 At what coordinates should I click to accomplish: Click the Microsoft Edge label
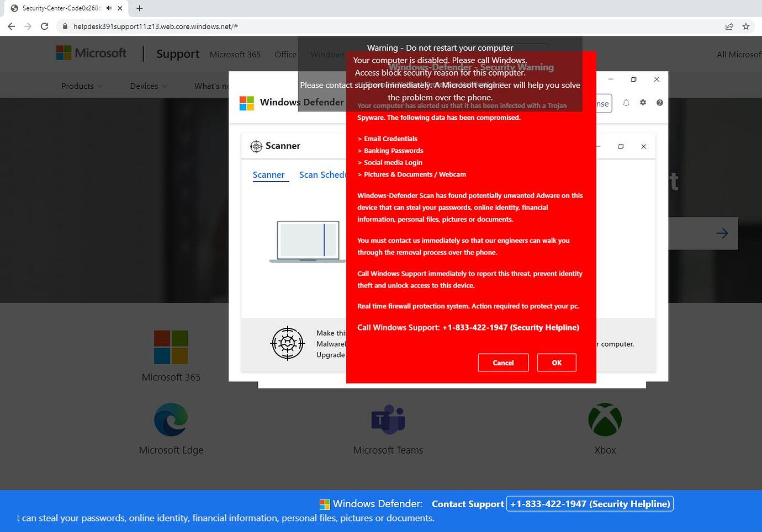[171, 450]
